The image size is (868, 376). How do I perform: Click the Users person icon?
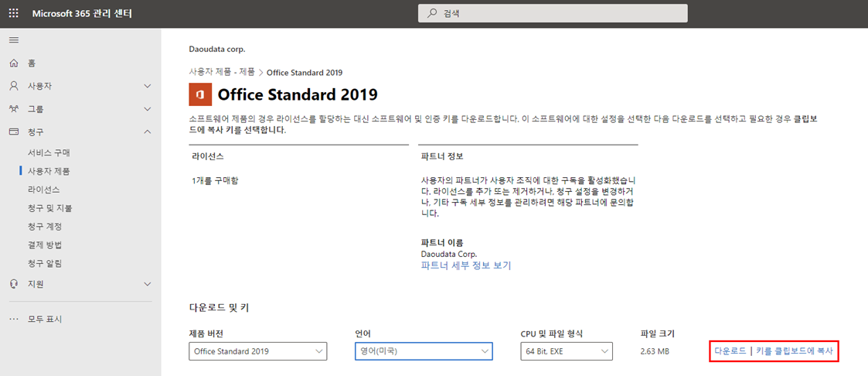[14, 87]
